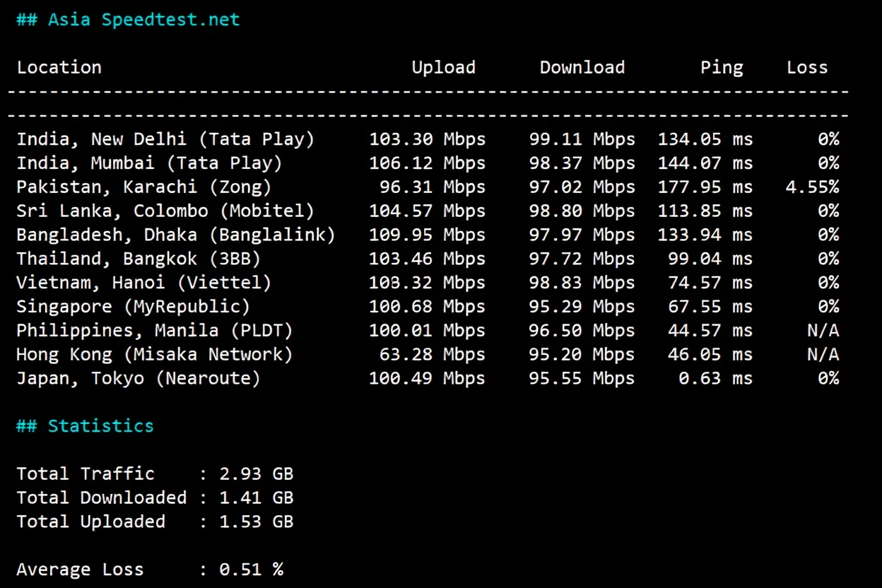The image size is (882, 588).
Task: Click the Sri Lanka, Colombo ping value
Action: coord(706,211)
